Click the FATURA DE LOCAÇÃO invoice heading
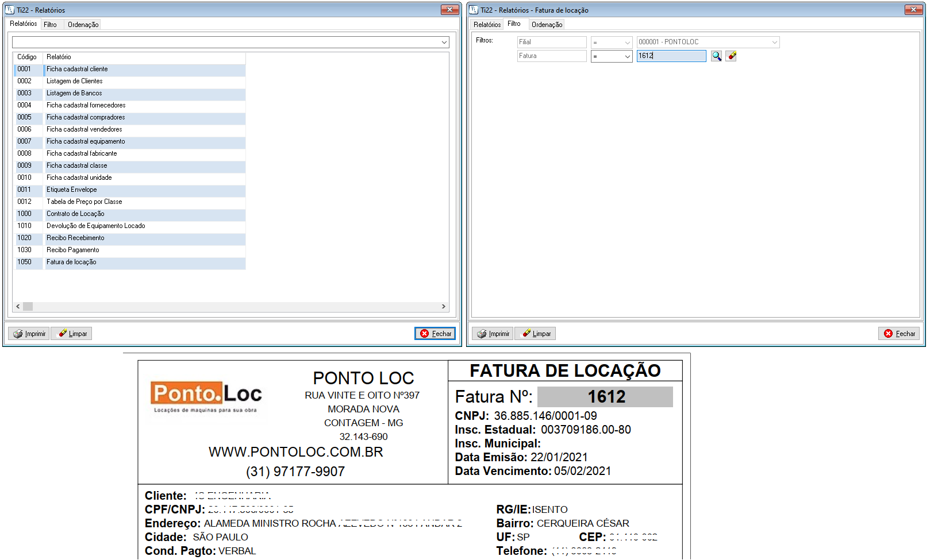Viewport: 934px width, 560px height. coord(565,371)
